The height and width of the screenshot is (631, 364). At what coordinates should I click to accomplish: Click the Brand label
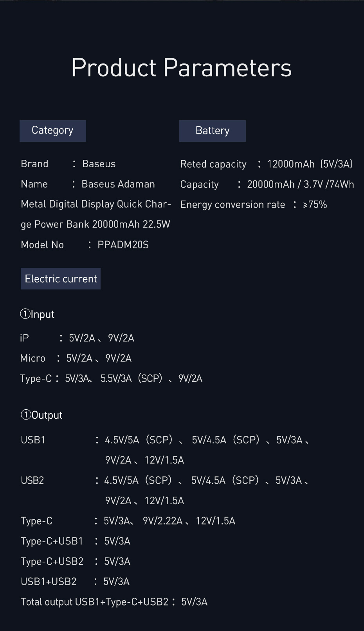click(x=34, y=164)
